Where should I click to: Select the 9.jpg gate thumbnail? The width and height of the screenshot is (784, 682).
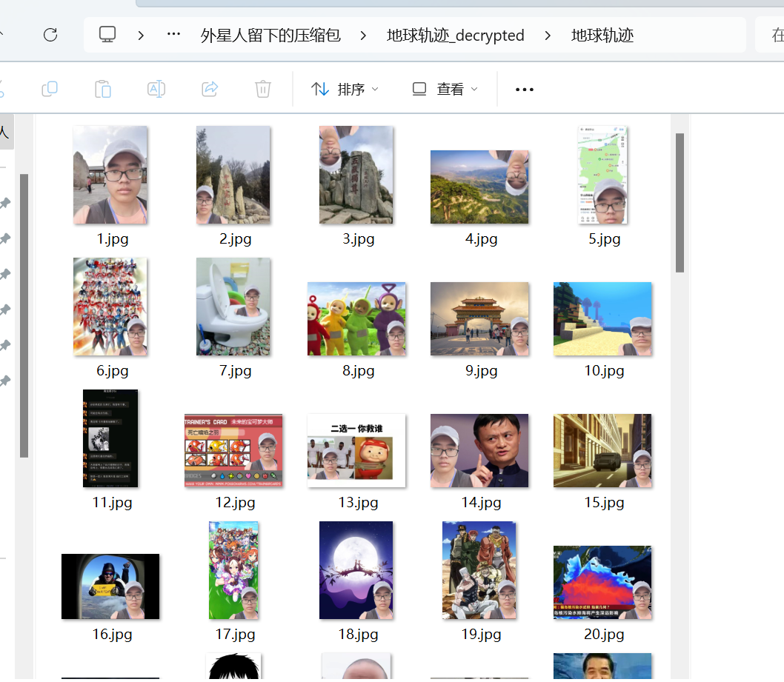(479, 318)
